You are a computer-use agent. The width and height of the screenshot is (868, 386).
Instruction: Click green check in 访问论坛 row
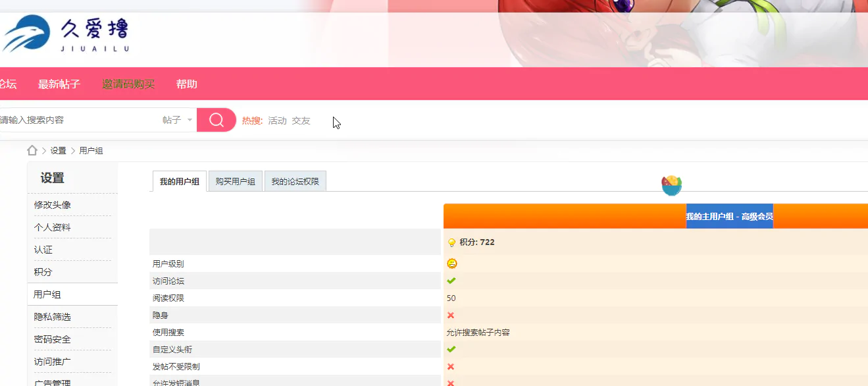coord(451,281)
